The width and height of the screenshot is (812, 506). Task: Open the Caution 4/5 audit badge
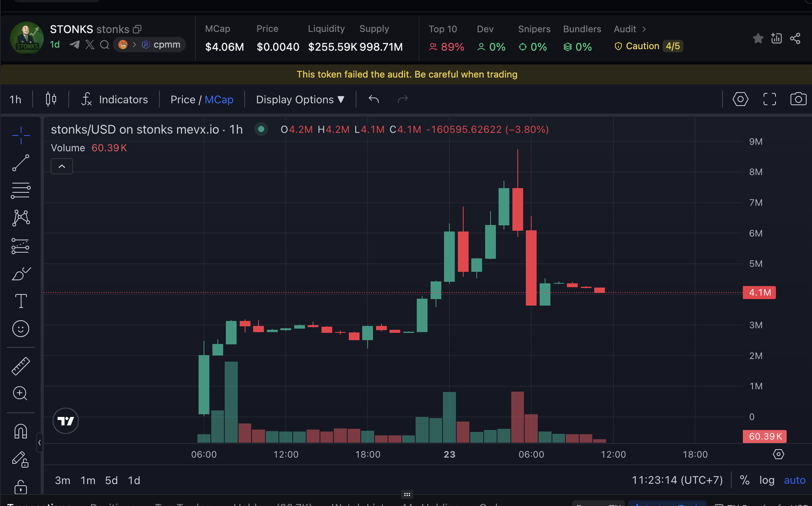point(648,46)
